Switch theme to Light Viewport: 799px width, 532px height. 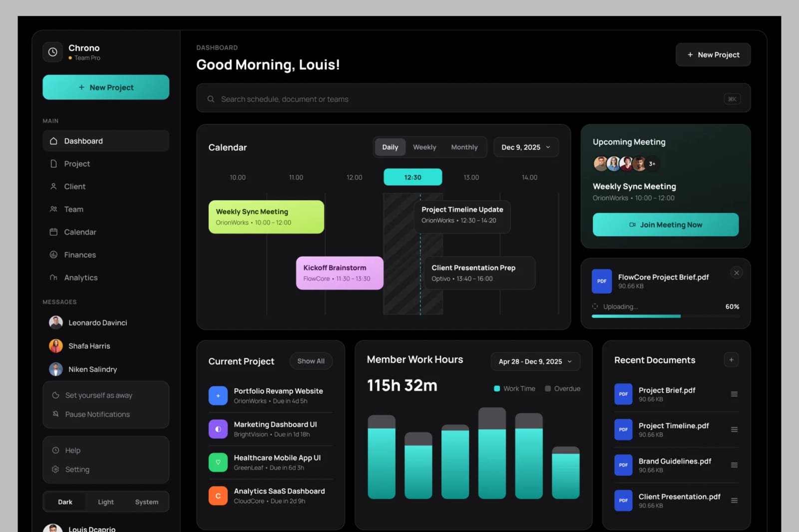click(106, 502)
